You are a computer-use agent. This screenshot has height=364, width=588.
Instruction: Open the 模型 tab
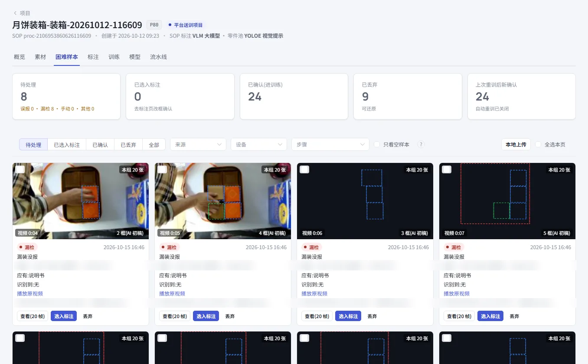(x=135, y=57)
